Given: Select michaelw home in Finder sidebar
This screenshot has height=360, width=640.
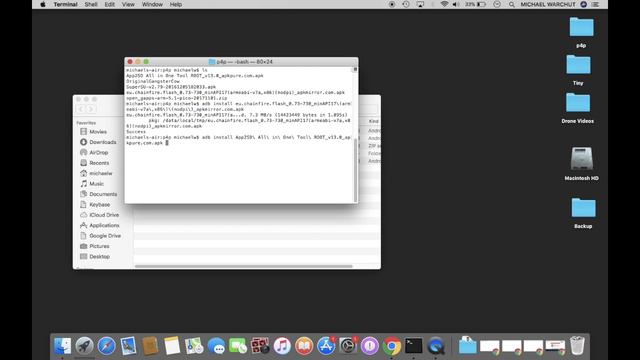Looking at the screenshot, I should (100, 173).
